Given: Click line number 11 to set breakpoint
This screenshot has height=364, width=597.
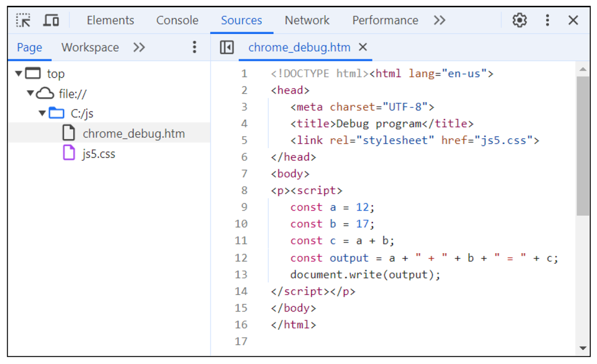Looking at the screenshot, I should click(242, 241).
